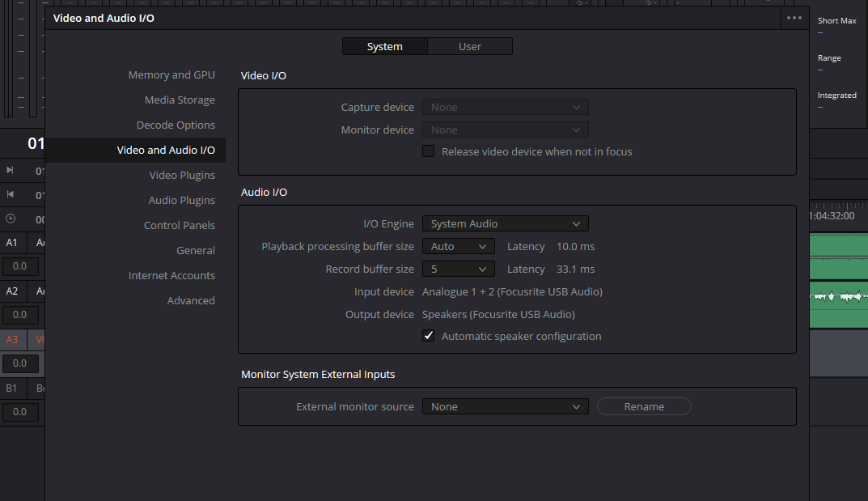Click the Rename button
The image size is (868, 501).
click(644, 406)
